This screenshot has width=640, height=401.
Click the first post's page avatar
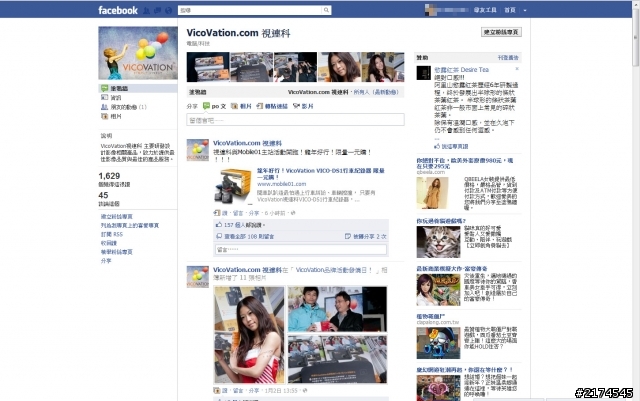point(198,150)
